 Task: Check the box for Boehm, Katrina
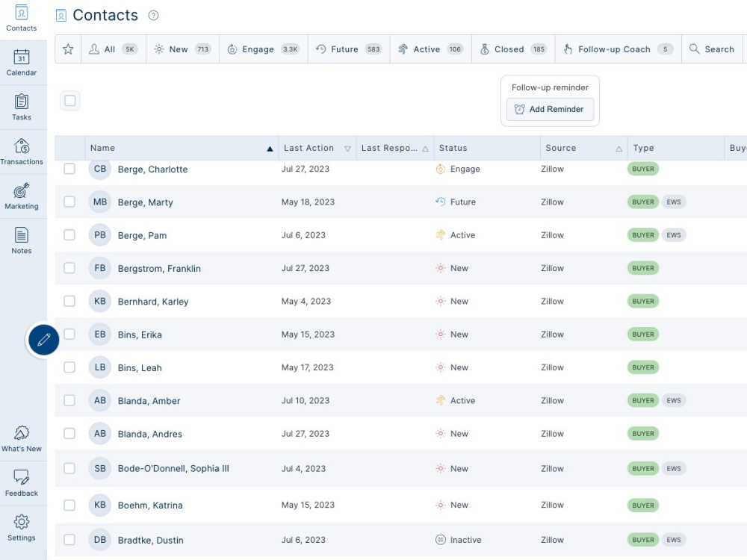[x=69, y=505]
